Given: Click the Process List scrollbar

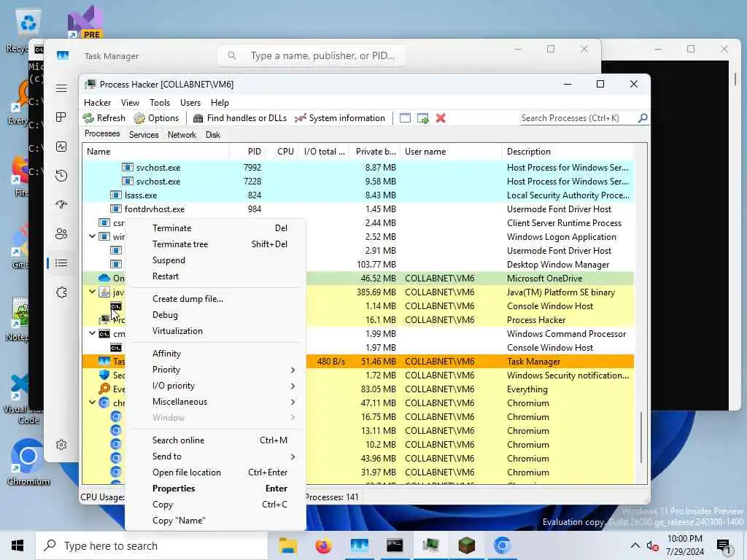Looking at the screenshot, I should pyautogui.click(x=641, y=437).
